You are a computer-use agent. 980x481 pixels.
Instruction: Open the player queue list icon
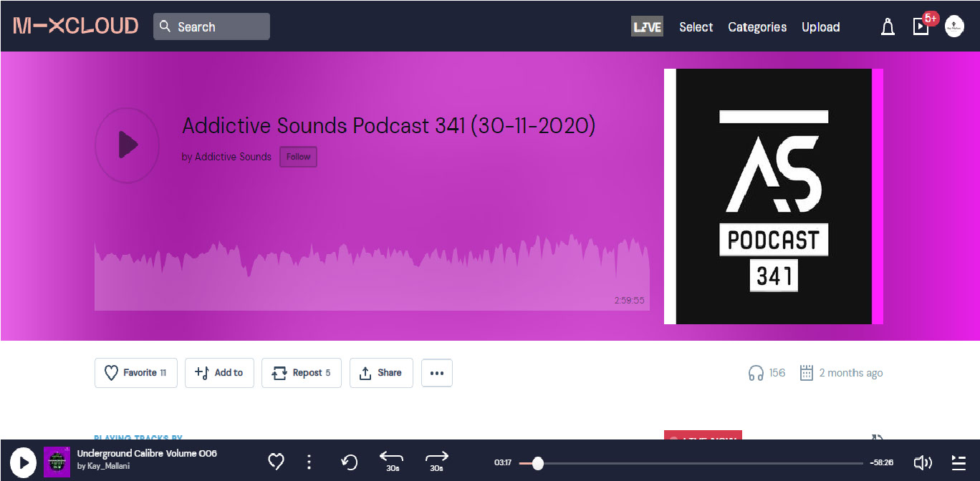click(959, 462)
